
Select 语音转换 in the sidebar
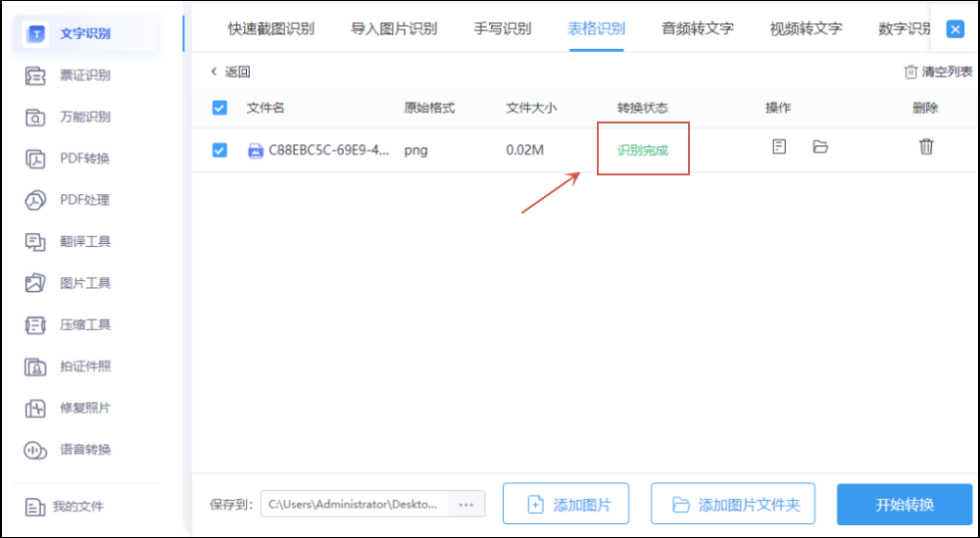(x=68, y=449)
